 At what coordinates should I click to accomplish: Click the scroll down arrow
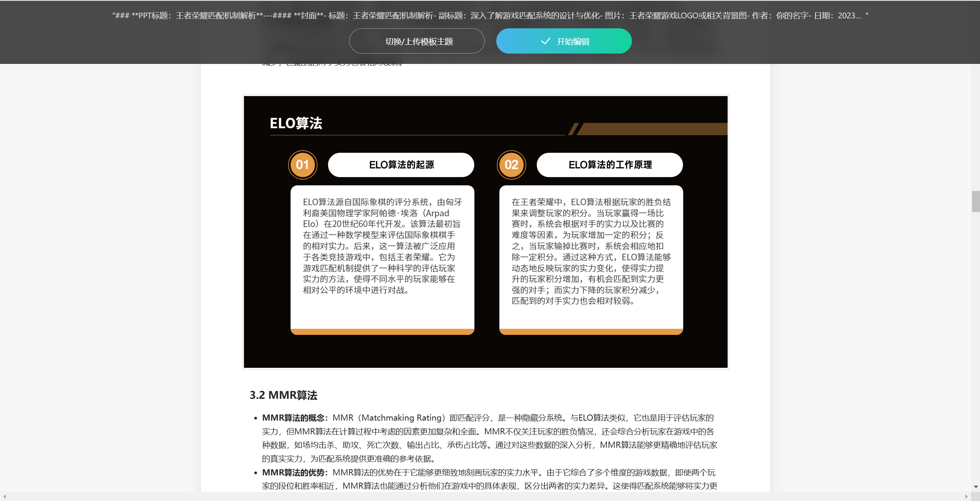point(975,487)
